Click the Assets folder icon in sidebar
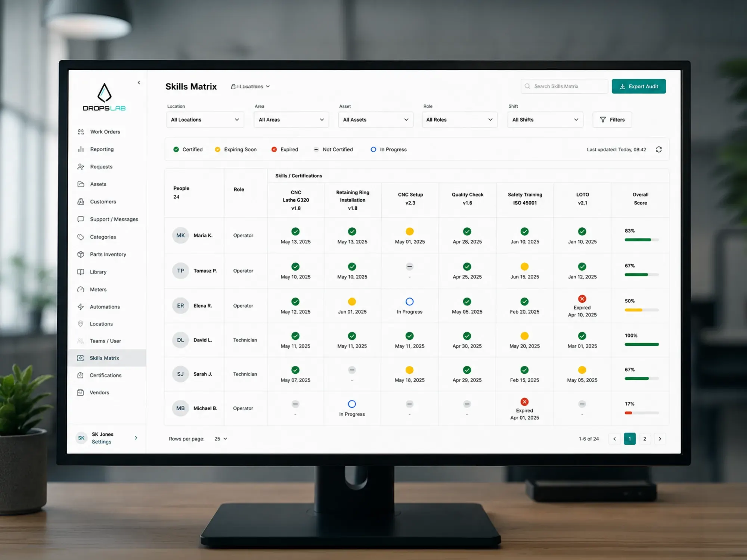The height and width of the screenshot is (560, 747). pyautogui.click(x=81, y=184)
